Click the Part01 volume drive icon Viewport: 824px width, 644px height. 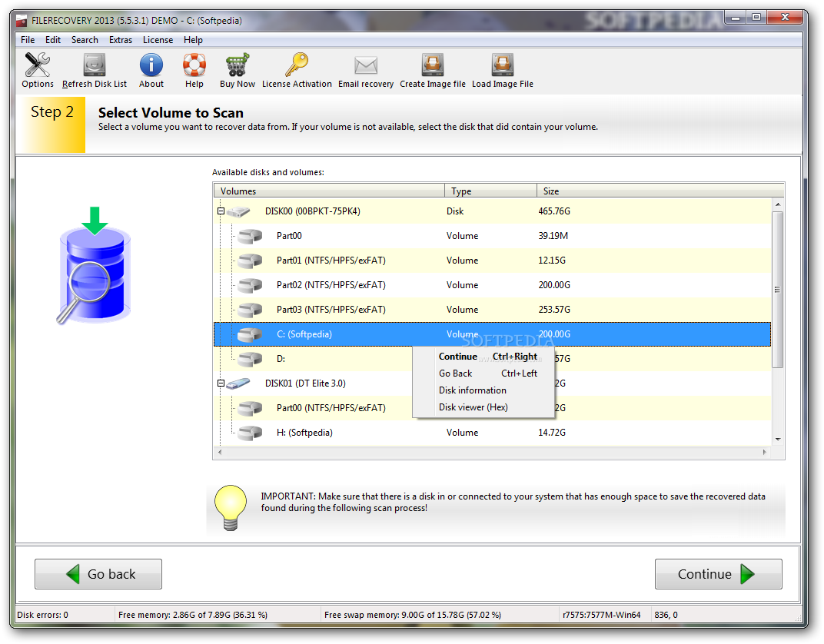[x=250, y=261]
